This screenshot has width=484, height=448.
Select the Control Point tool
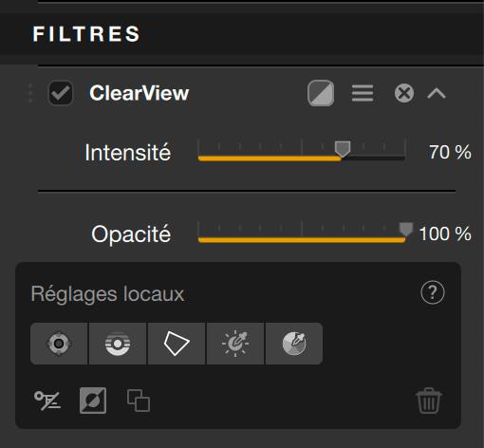click(59, 344)
